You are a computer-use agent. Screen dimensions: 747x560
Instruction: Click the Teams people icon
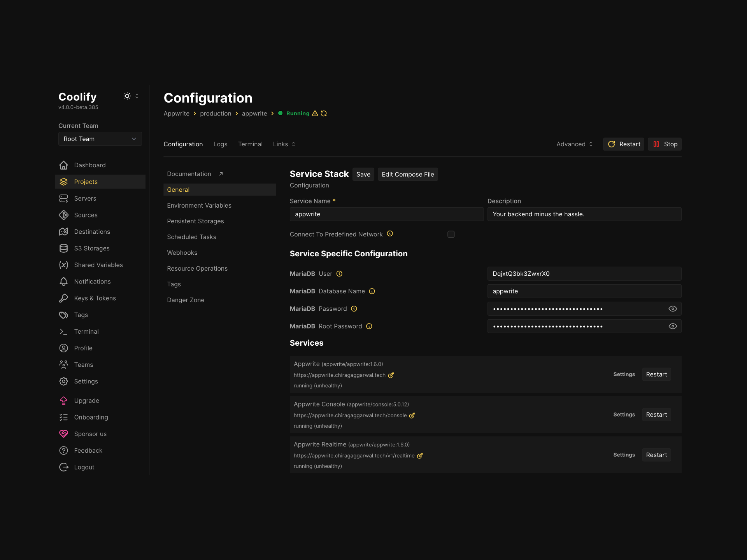click(63, 365)
